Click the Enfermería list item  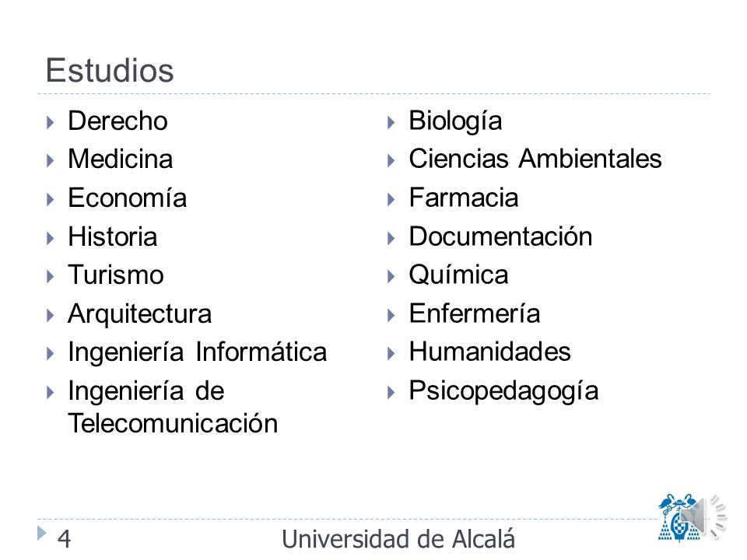point(475,313)
